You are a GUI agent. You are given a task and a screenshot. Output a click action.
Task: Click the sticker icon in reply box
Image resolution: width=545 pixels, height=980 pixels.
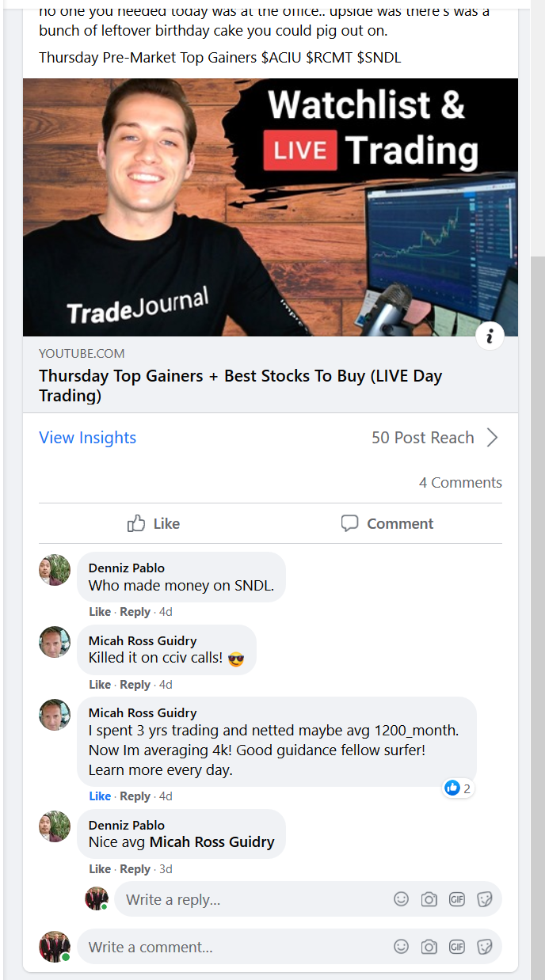[484, 899]
